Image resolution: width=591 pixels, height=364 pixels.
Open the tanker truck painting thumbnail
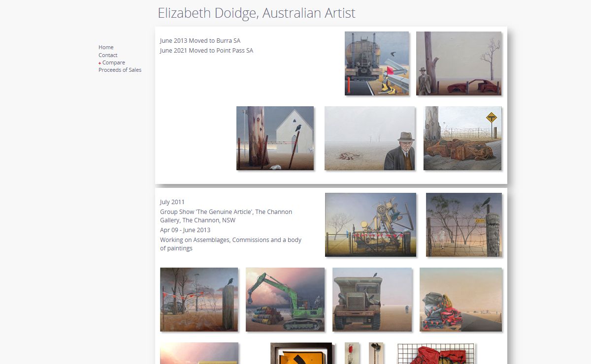pos(377,63)
